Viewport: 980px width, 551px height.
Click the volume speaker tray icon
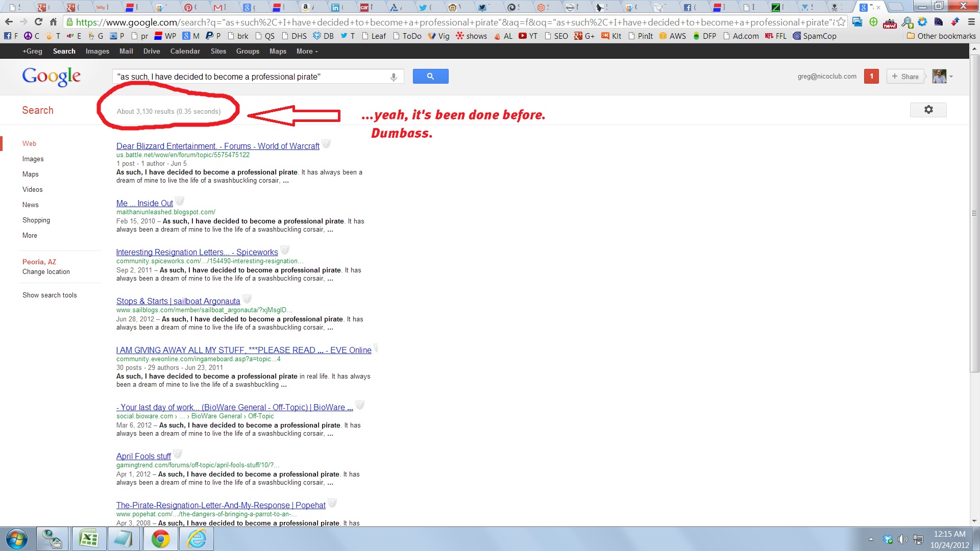(902, 539)
